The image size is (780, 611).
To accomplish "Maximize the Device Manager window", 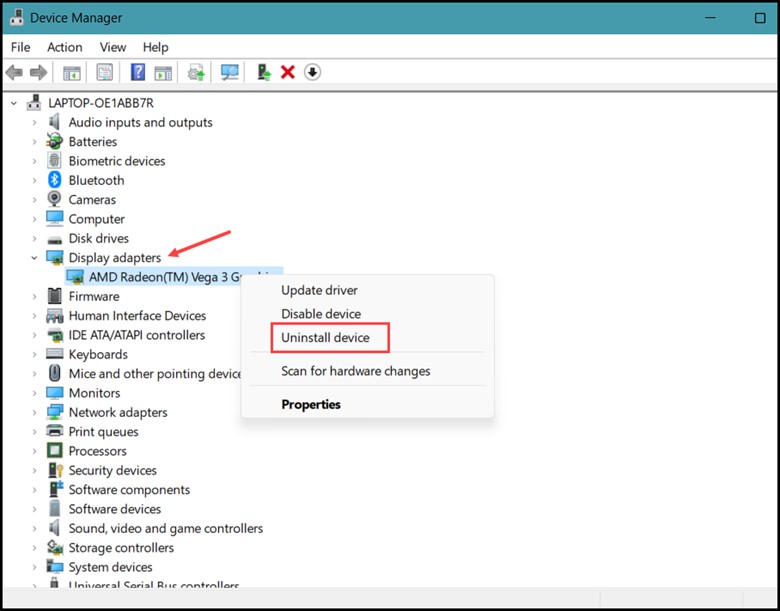I will click(x=760, y=18).
